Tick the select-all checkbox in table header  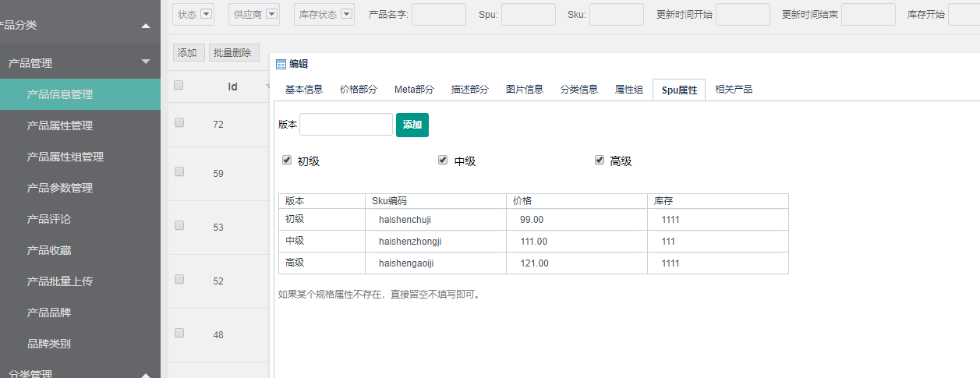pos(179,86)
